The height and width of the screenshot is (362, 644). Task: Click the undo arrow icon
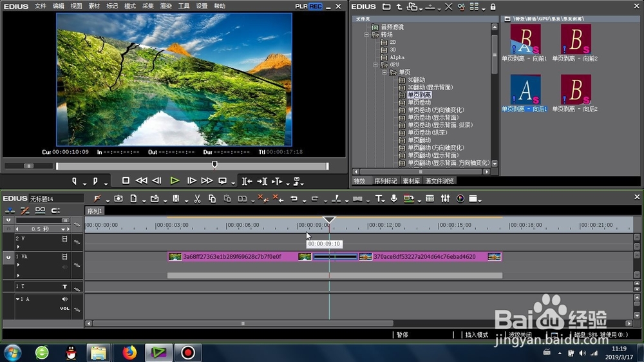(294, 198)
